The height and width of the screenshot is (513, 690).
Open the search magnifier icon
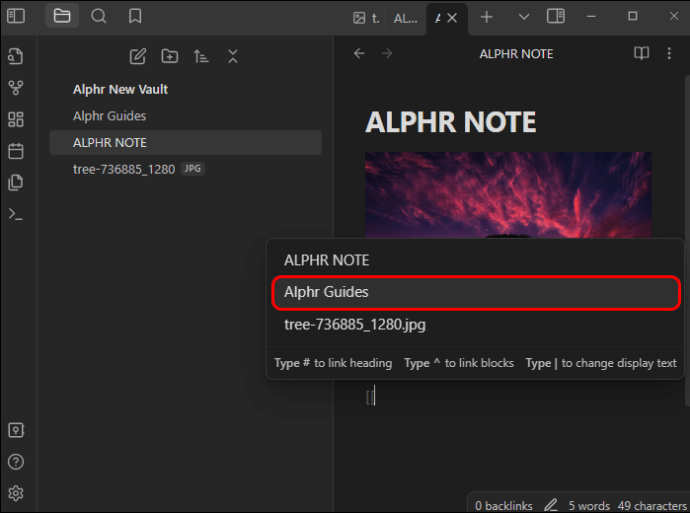tap(99, 16)
